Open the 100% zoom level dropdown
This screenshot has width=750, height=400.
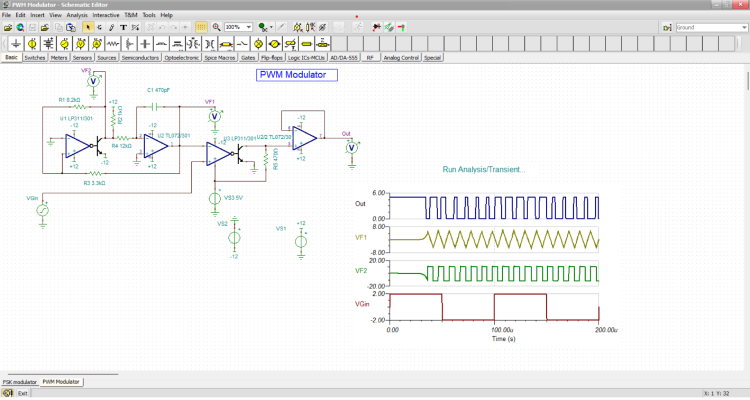(248, 27)
